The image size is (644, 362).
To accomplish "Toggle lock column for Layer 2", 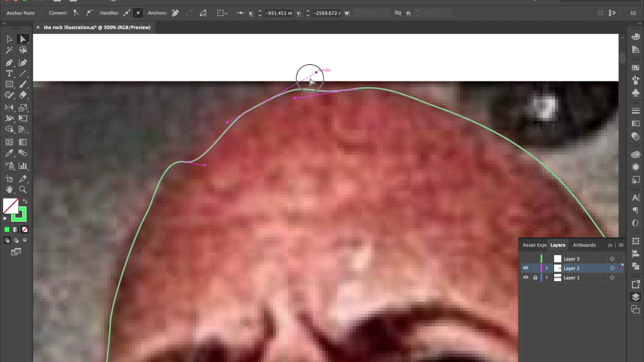I will pyautogui.click(x=535, y=268).
